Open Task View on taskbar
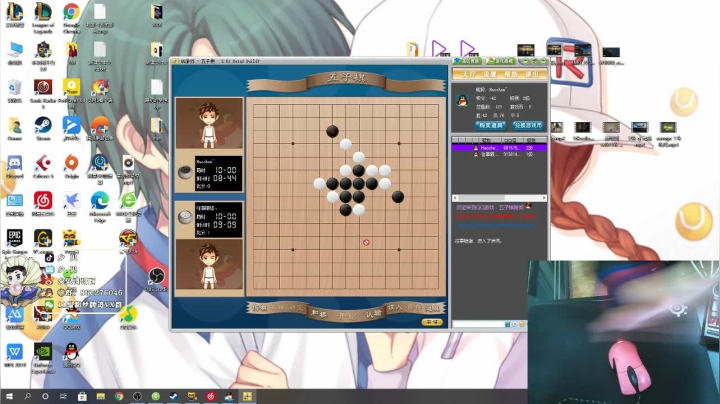This screenshot has width=720, height=404. 63,396
